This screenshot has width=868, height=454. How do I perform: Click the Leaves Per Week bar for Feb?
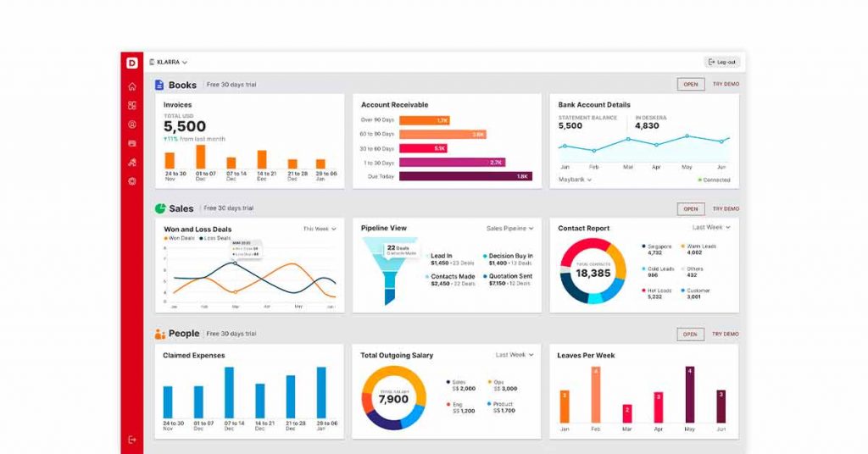596,395
